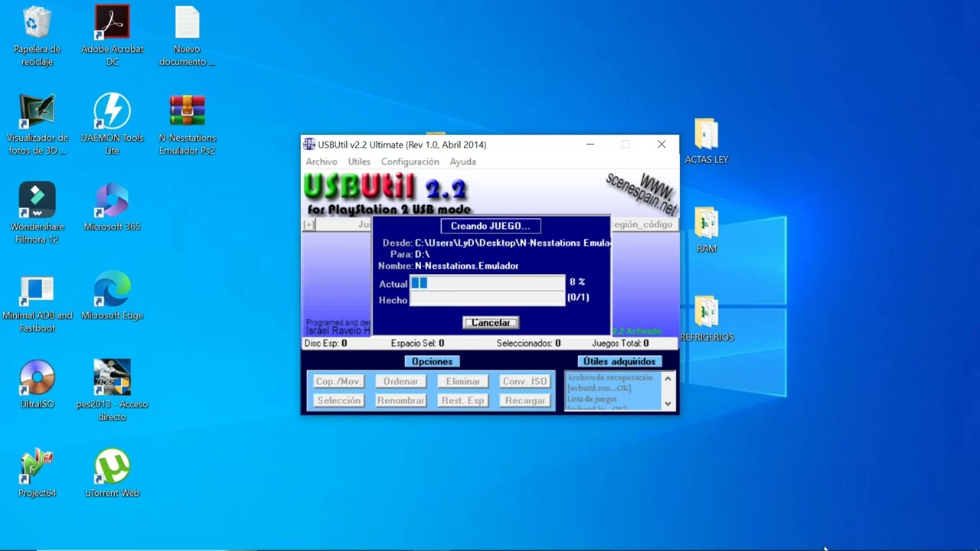
Task: Click the Opciones header label
Action: click(432, 361)
